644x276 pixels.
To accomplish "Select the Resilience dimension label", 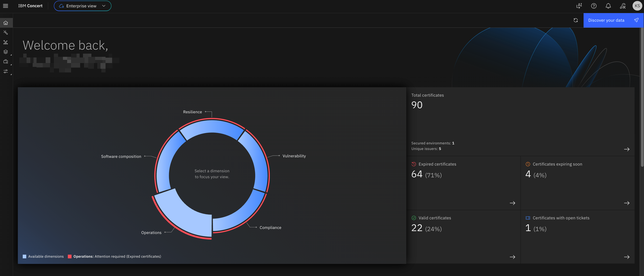I will click(x=192, y=112).
